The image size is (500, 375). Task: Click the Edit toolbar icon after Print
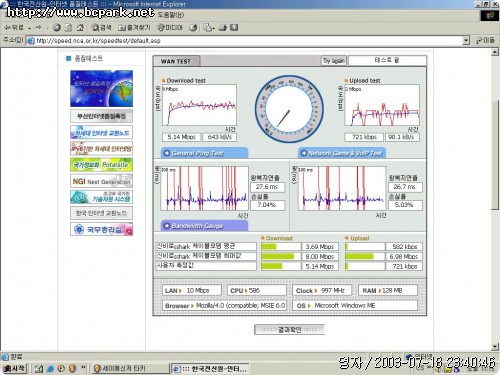click(x=234, y=28)
